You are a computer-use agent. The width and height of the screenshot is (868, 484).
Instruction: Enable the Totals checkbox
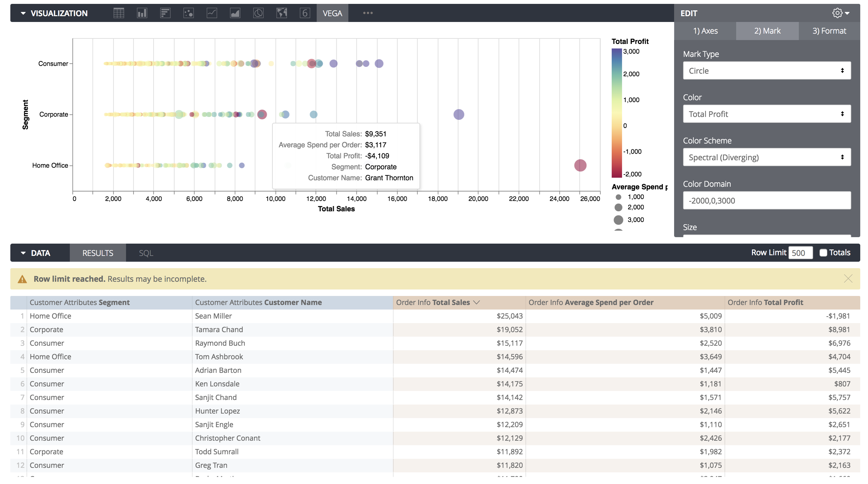coord(823,253)
